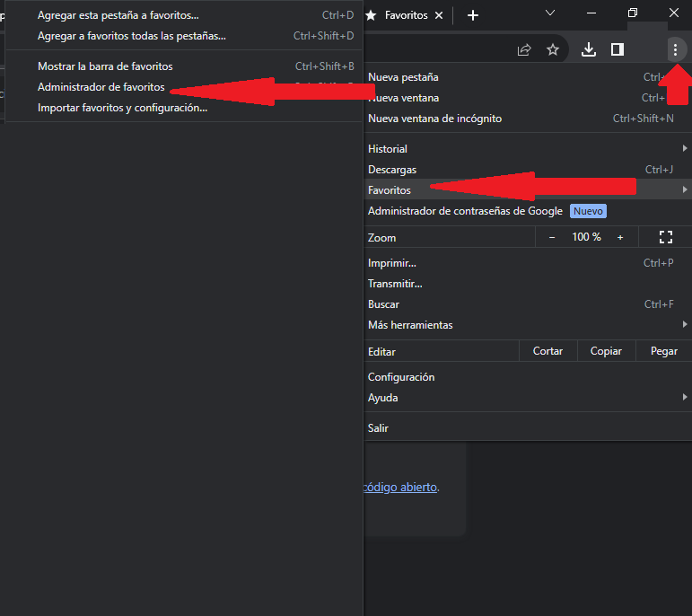Choose Nueva pestaña
The width and height of the screenshot is (692, 616).
(x=528, y=77)
